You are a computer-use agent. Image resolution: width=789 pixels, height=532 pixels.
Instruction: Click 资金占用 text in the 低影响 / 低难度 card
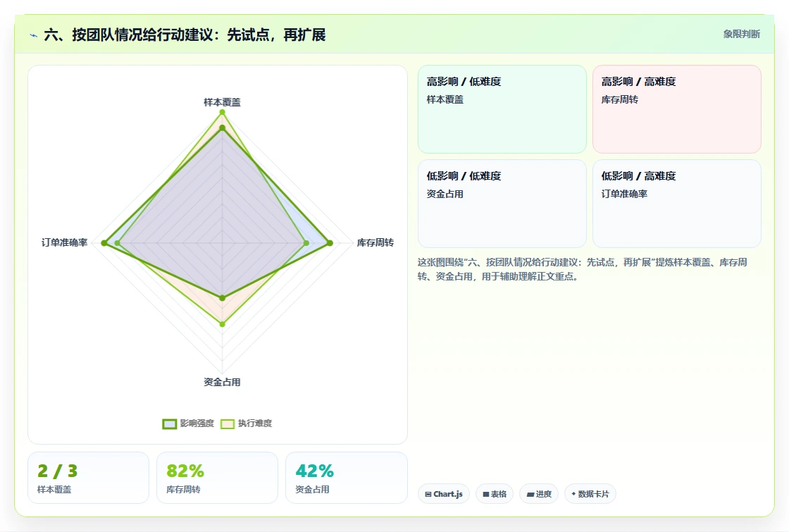[x=445, y=194]
